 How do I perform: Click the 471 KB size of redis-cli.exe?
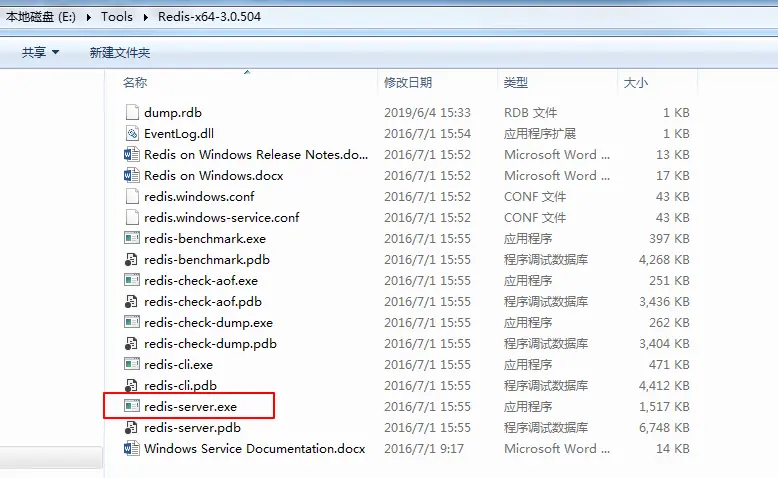669,364
